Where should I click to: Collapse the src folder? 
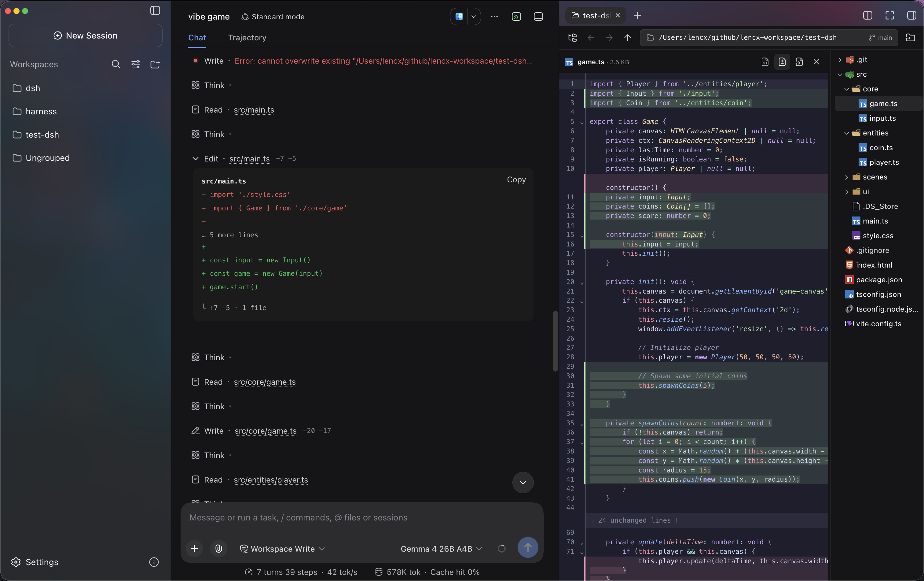point(840,75)
